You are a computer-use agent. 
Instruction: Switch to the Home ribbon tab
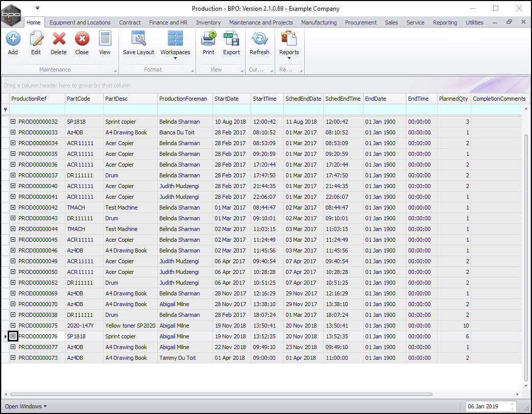[34, 22]
